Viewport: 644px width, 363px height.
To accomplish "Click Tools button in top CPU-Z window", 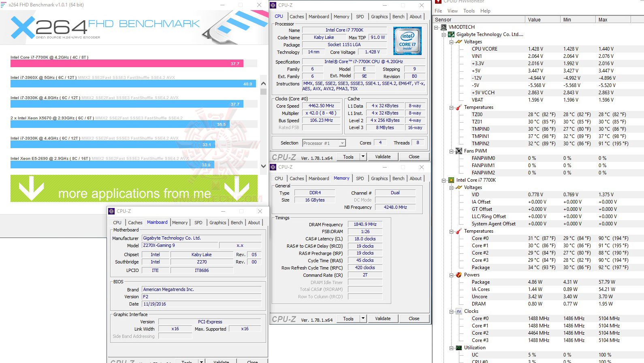I will point(348,157).
